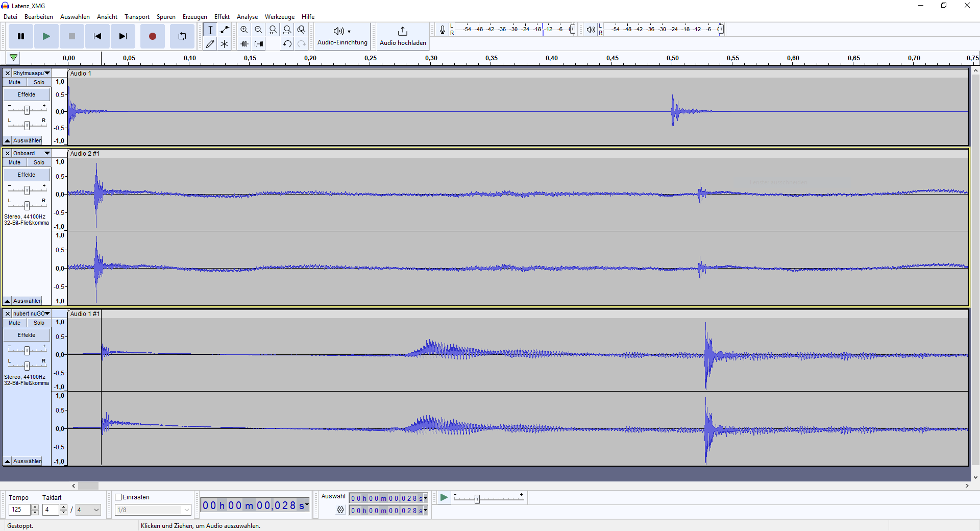Skip to start of project
The height and width of the screenshot is (531, 980).
(x=97, y=36)
